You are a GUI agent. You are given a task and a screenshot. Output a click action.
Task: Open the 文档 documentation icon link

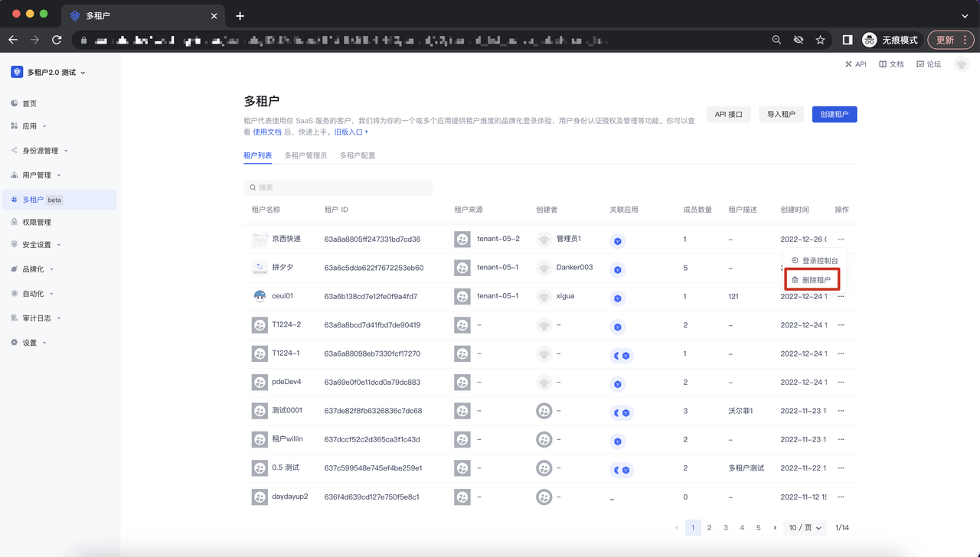pos(891,64)
